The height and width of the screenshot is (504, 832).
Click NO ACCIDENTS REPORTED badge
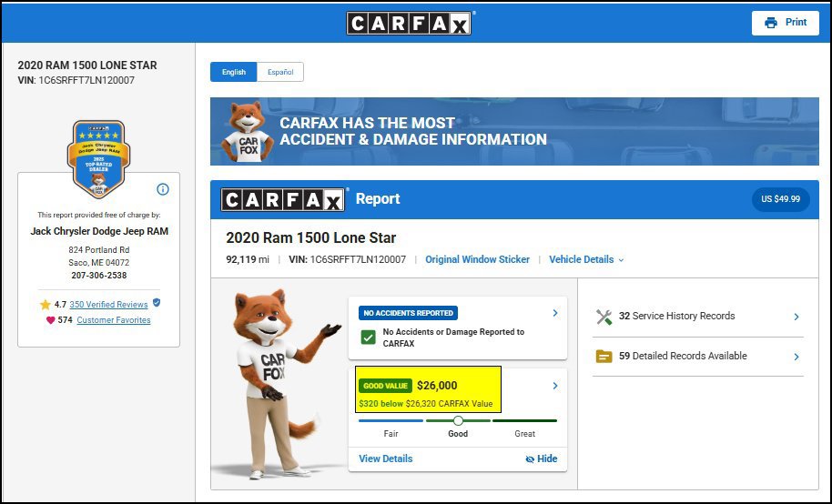click(408, 313)
